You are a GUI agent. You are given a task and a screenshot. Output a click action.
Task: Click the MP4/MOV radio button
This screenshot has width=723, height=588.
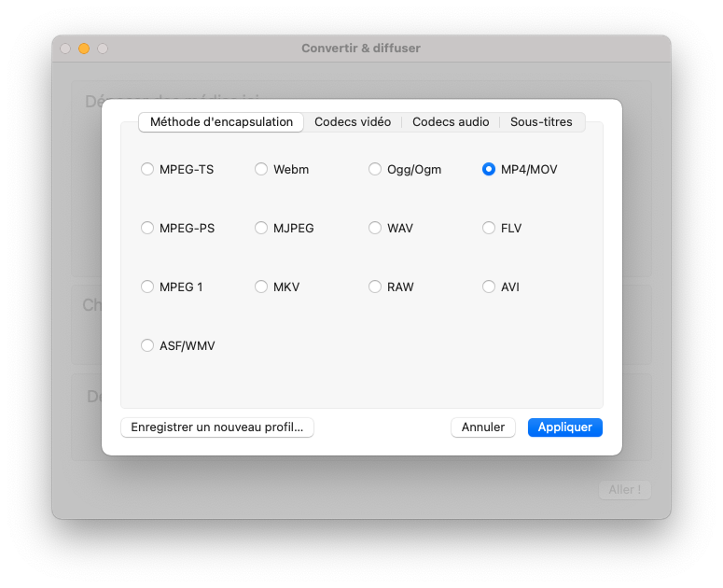pyautogui.click(x=489, y=169)
